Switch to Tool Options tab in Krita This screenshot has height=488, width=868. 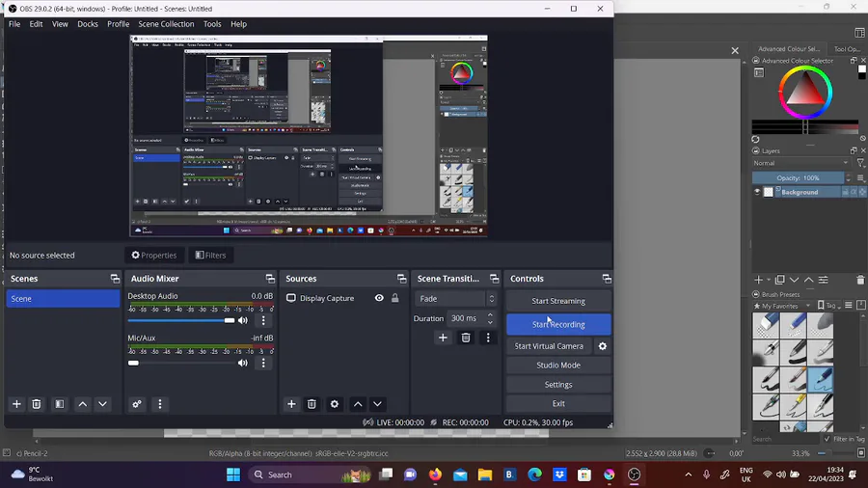pos(847,49)
